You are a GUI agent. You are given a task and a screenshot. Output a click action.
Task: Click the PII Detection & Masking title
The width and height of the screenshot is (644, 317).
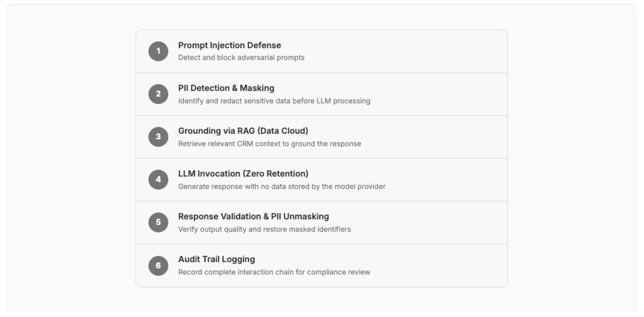pos(226,88)
